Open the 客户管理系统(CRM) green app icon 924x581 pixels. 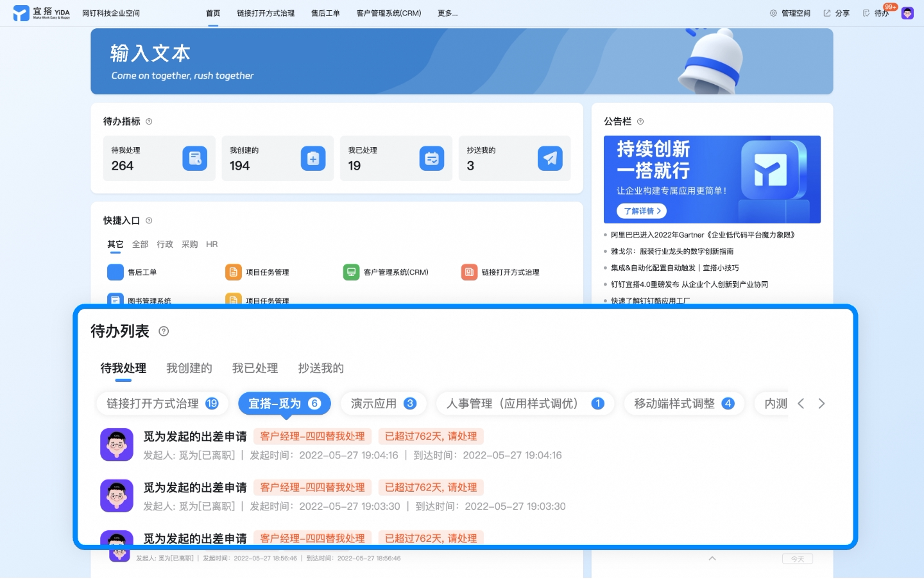352,272
